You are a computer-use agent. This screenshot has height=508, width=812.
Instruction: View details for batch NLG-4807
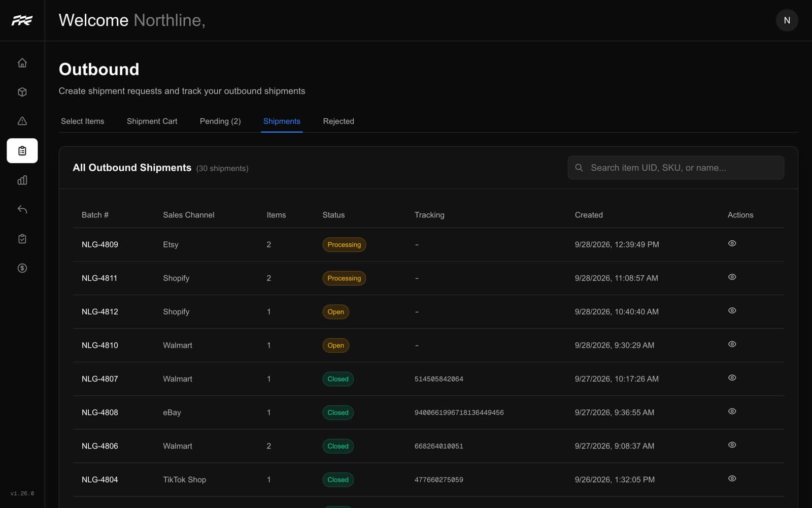732,377
